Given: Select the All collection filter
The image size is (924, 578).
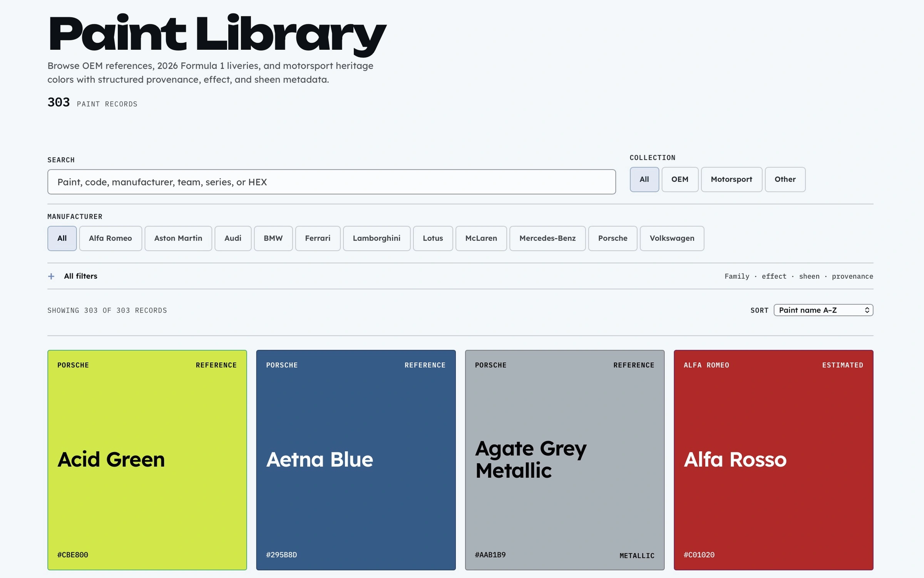Looking at the screenshot, I should coord(644,179).
